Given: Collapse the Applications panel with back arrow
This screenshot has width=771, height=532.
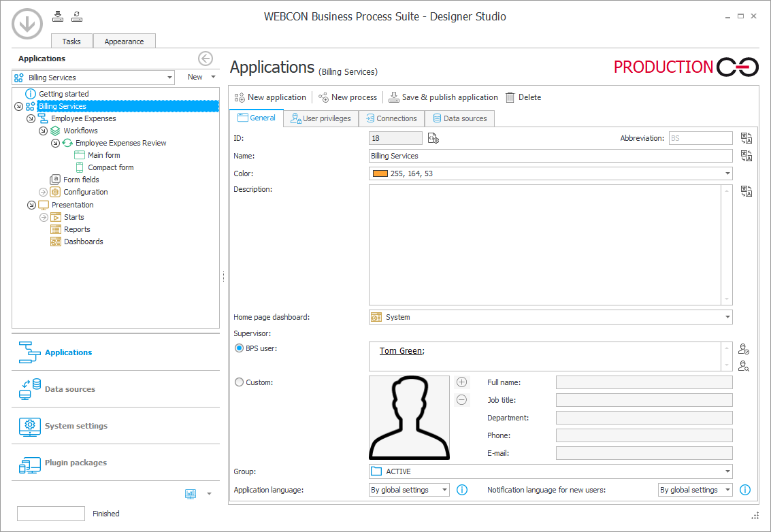Looking at the screenshot, I should (x=206, y=59).
